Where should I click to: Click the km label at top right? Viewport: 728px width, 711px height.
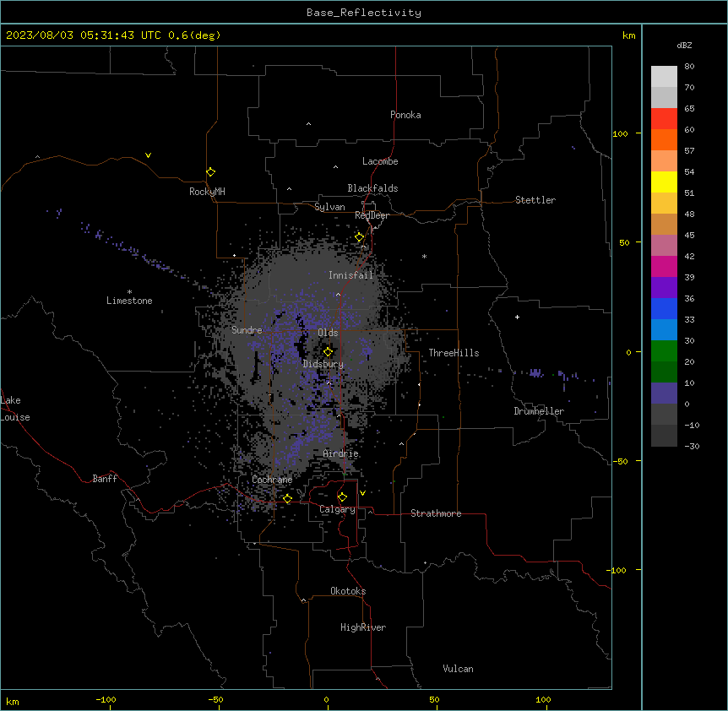pyautogui.click(x=628, y=35)
